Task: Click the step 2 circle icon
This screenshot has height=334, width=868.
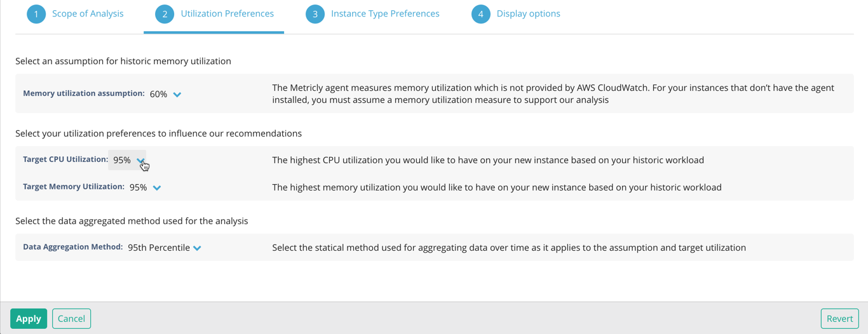Action: click(x=165, y=14)
